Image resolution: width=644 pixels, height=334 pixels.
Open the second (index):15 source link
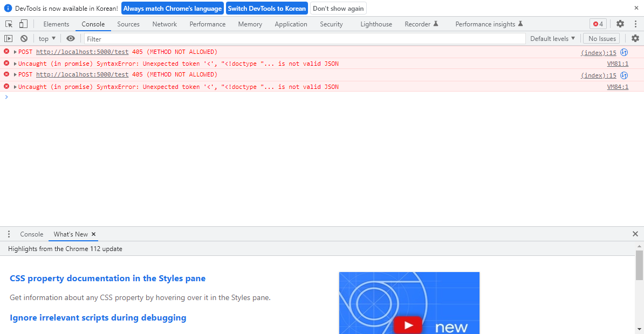click(598, 75)
